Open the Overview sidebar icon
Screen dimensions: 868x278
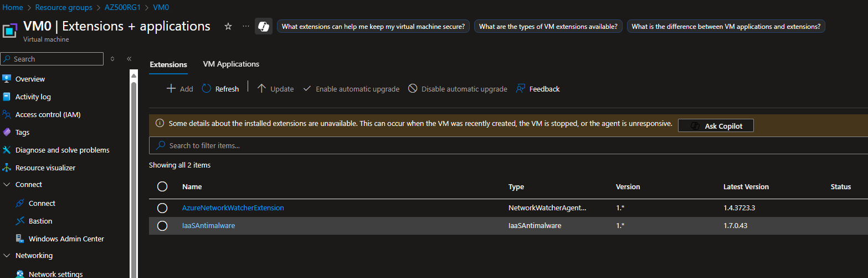click(x=7, y=79)
